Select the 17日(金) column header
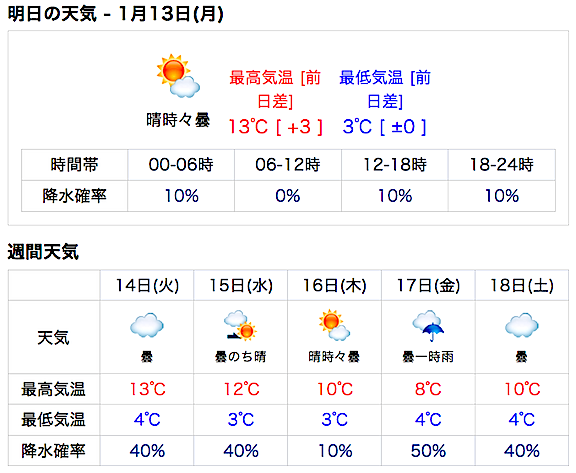The height and width of the screenshot is (473, 576). pyautogui.click(x=428, y=285)
